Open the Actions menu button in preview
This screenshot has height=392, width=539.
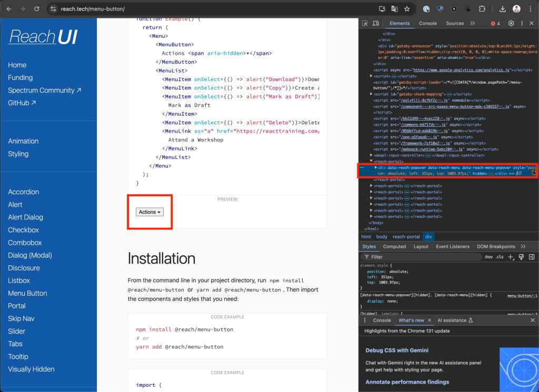[x=149, y=212]
